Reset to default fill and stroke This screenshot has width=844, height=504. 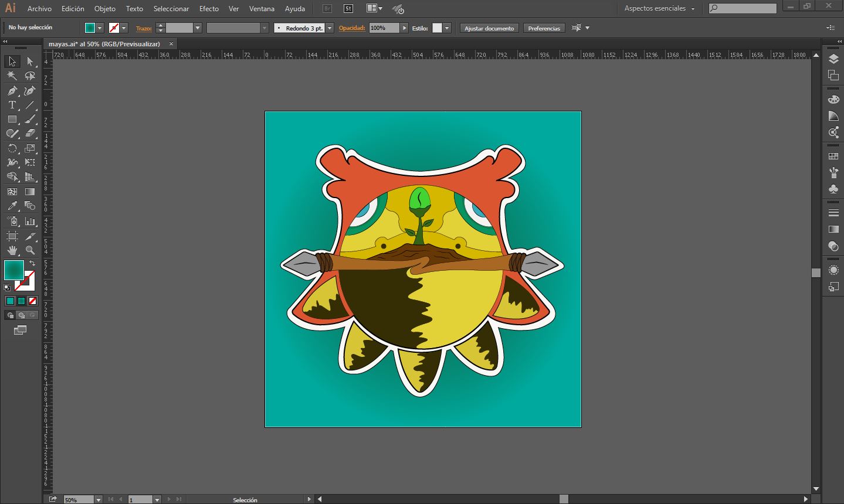click(x=7, y=288)
